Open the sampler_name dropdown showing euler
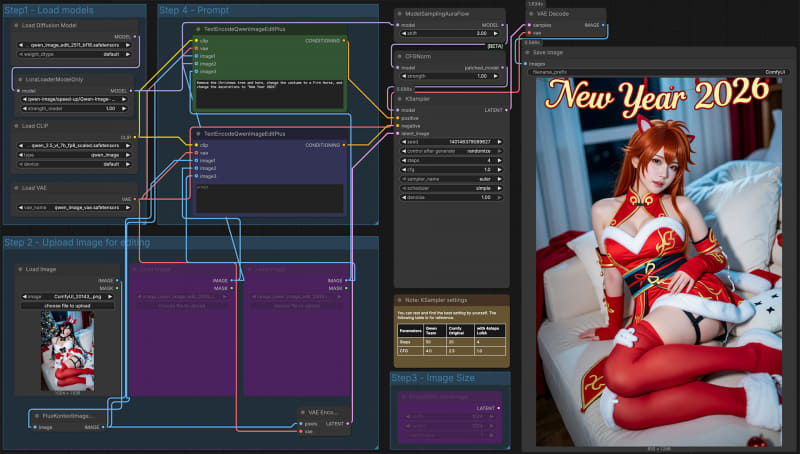Image resolution: width=800 pixels, height=454 pixels. tap(451, 179)
